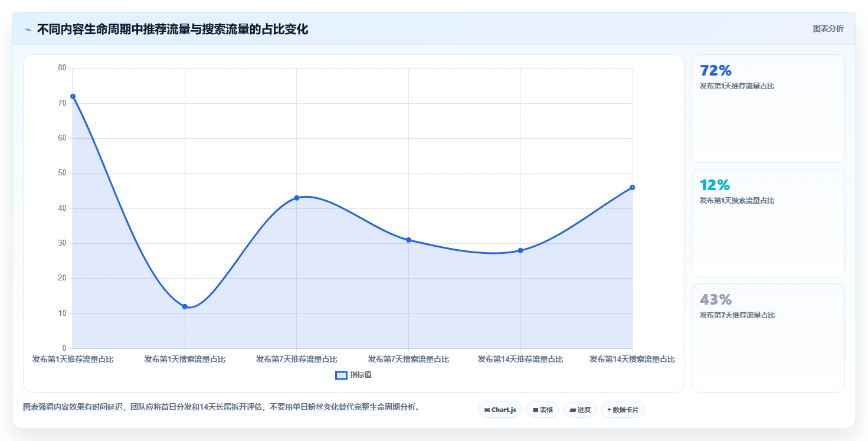The width and height of the screenshot is (868, 441).
Task: Click the 43% value in third card
Action: (716, 300)
